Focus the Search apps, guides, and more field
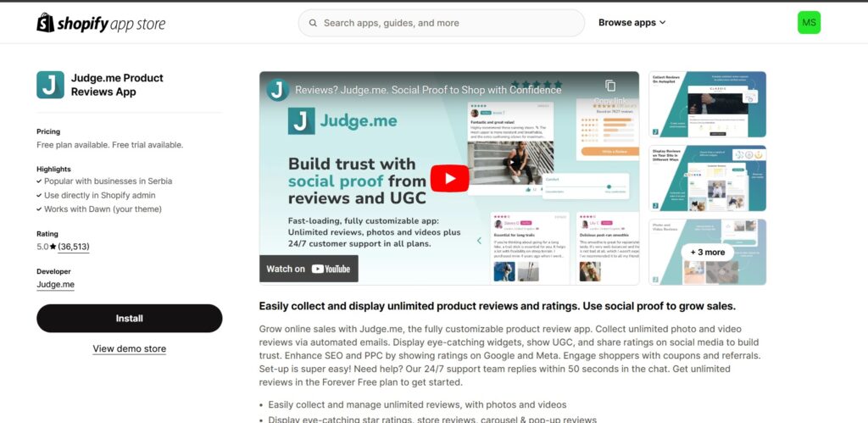 [x=441, y=23]
